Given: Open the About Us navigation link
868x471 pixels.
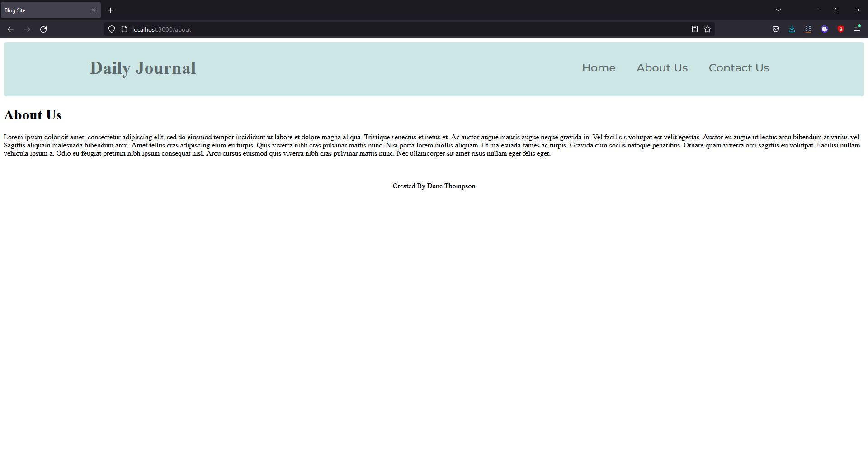Looking at the screenshot, I should pos(662,68).
